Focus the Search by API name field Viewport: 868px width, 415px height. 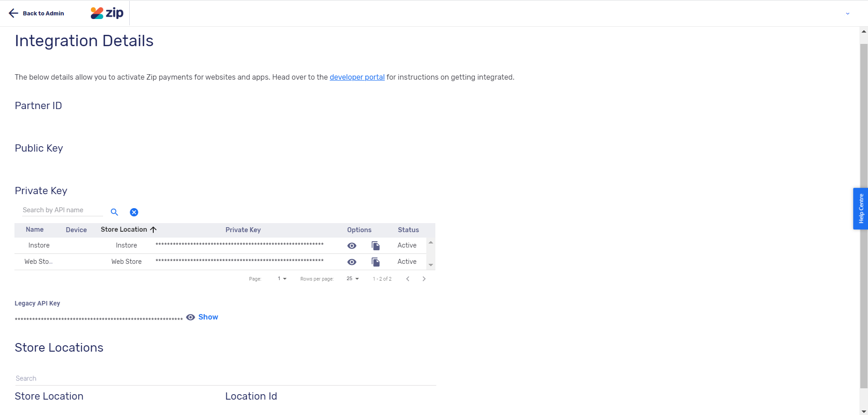click(x=62, y=210)
